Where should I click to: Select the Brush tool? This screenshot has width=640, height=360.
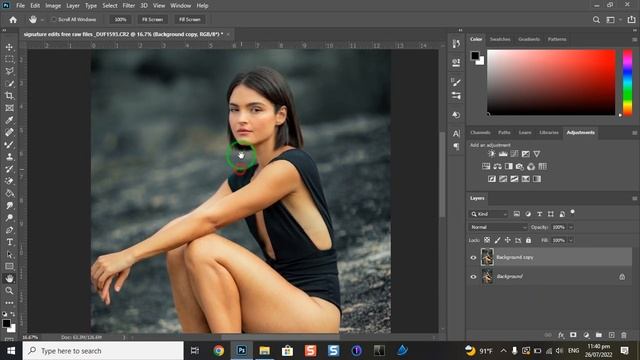click(9, 144)
